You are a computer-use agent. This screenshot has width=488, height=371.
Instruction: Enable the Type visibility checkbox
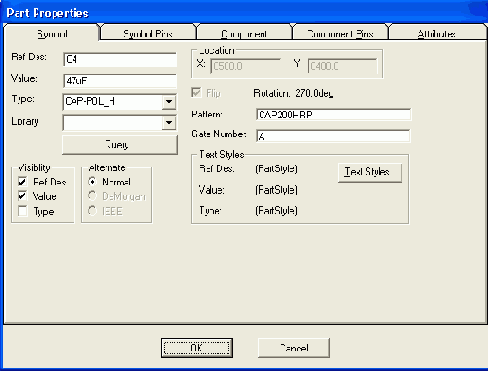(x=22, y=211)
